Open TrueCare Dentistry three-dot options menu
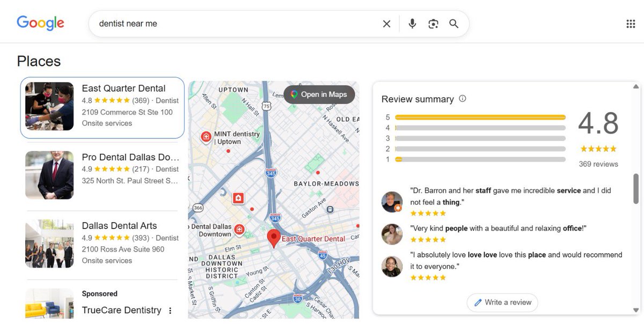 [x=170, y=311]
